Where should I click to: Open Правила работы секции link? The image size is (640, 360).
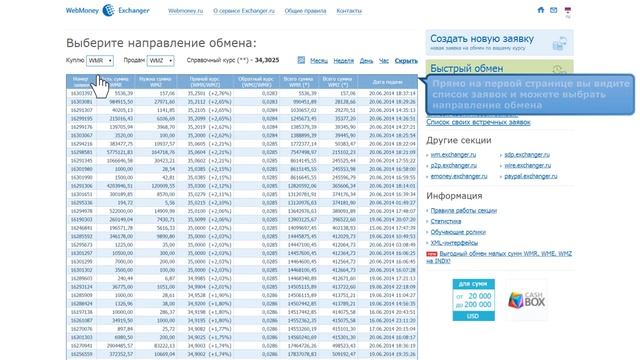464,211
